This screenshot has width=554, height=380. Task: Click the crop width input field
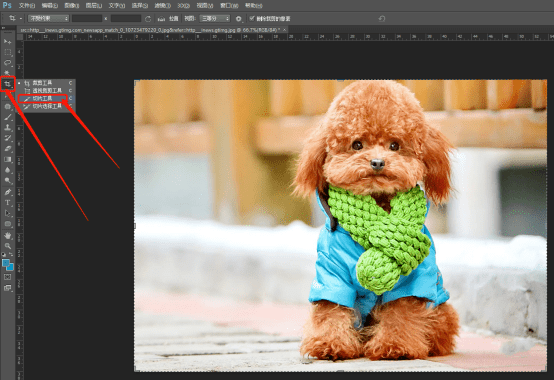(x=87, y=18)
